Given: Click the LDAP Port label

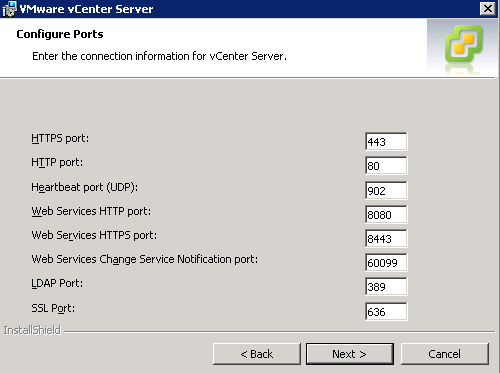Looking at the screenshot, I should point(57,283).
